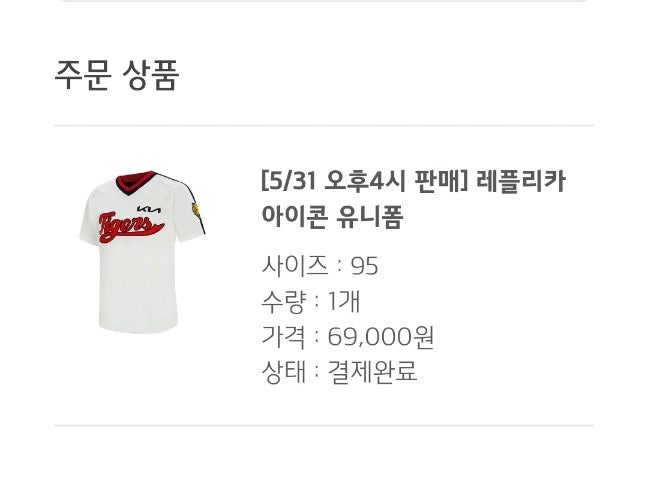Click the white jersey body below Tigers logo
Image resolution: width=648 pixels, height=478 pixels.
137,285
